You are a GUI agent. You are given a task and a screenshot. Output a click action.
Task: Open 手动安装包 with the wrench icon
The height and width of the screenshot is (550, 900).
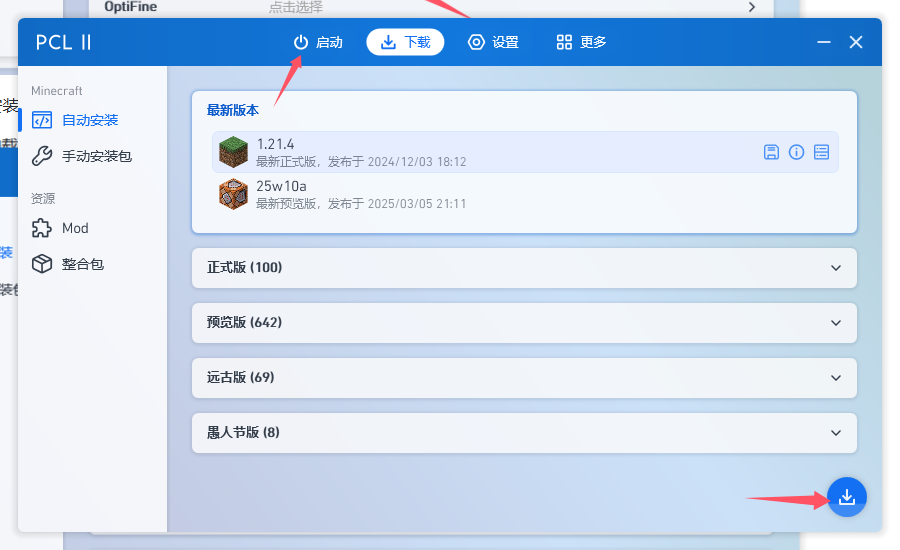click(x=96, y=156)
